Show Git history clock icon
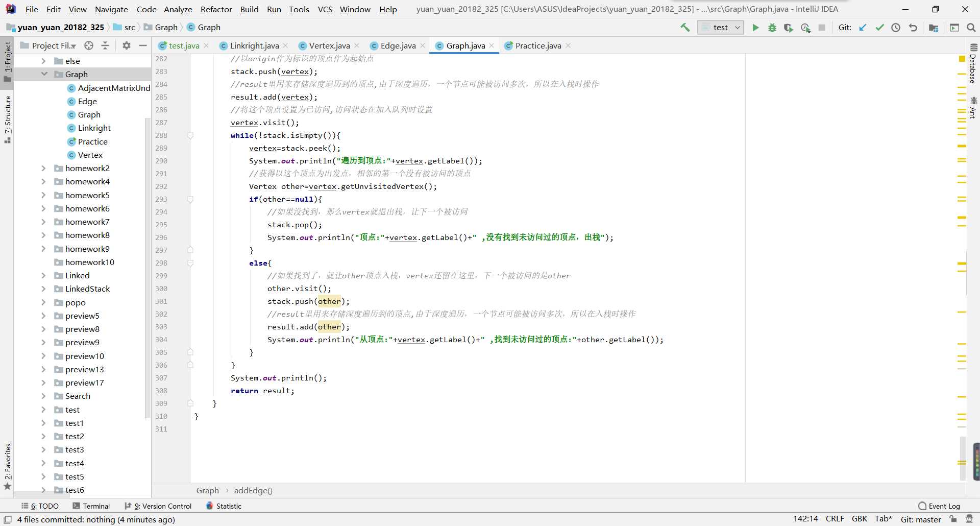 [896, 28]
